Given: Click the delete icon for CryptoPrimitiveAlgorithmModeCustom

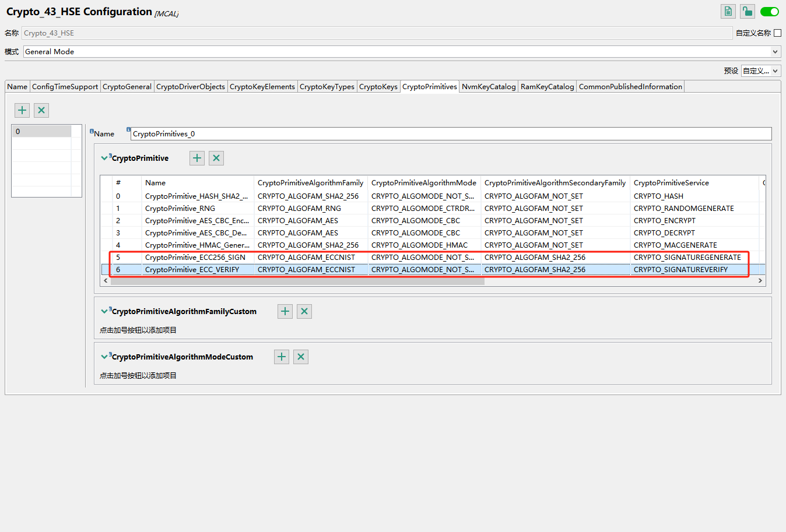Looking at the screenshot, I should pos(301,357).
